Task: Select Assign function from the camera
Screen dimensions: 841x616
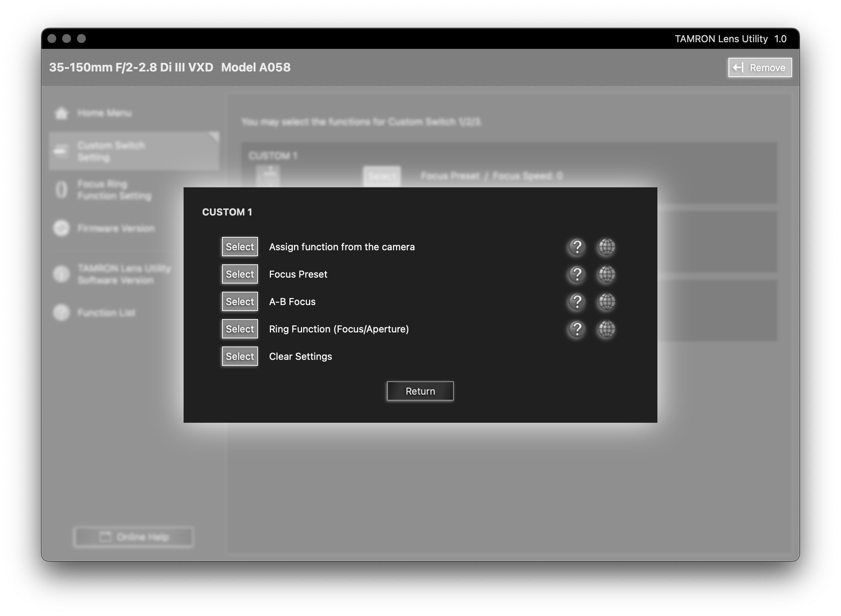Action: click(240, 247)
